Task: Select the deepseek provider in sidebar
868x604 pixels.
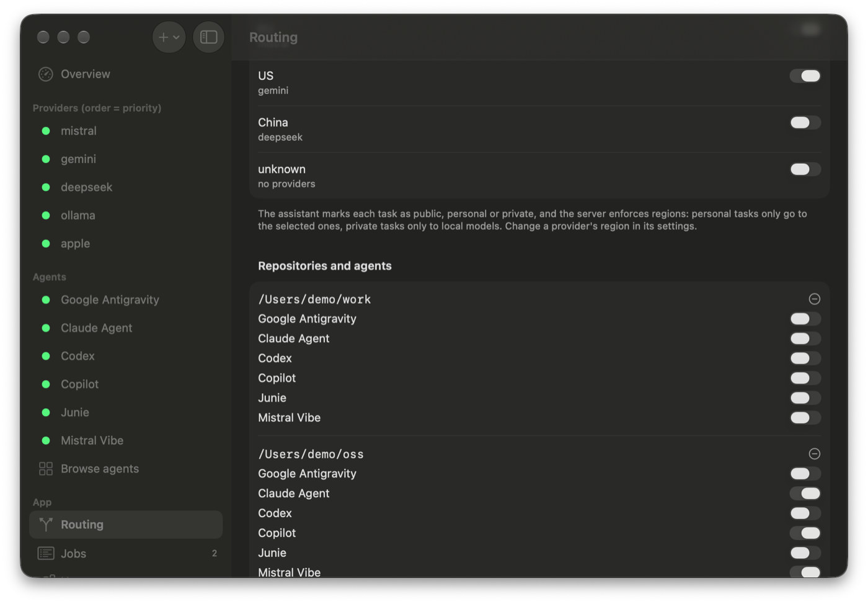Action: 126,187
